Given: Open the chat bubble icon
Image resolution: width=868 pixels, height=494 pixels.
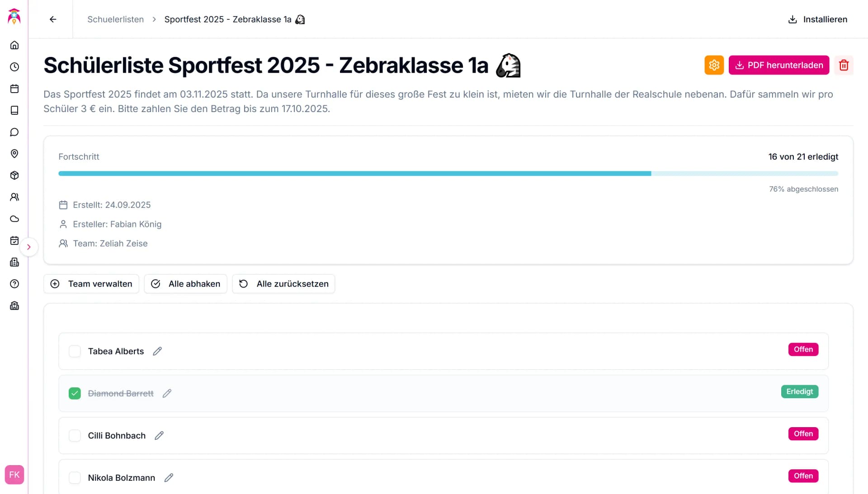Looking at the screenshot, I should [x=14, y=132].
